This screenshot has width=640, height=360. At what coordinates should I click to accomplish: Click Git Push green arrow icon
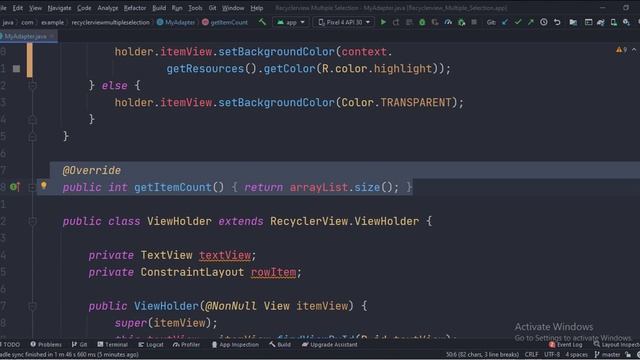(x=531, y=22)
